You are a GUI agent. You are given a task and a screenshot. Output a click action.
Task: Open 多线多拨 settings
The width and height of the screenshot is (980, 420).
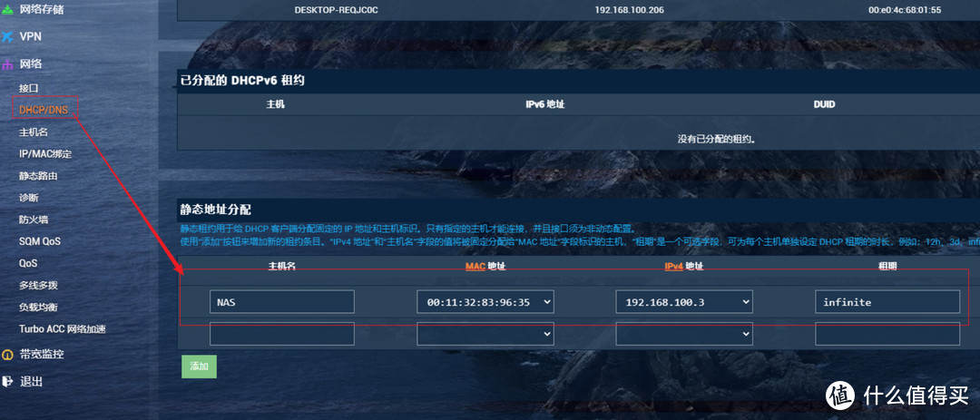click(38, 285)
